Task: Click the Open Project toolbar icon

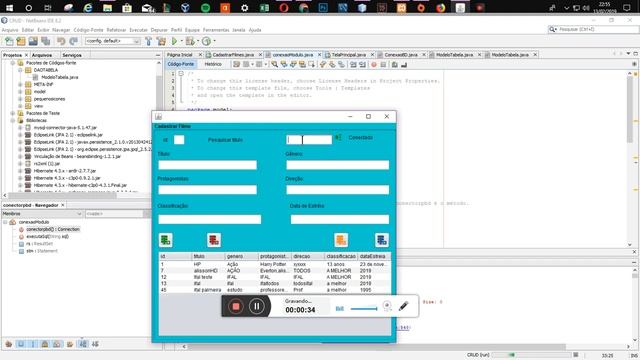Action: point(33,41)
